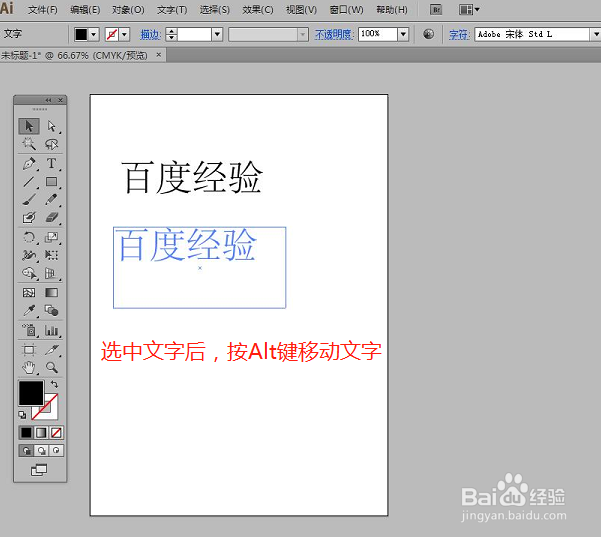This screenshot has height=537, width=601.
Task: Select the Perspective Grid tool
Action: pyautogui.click(x=51, y=273)
